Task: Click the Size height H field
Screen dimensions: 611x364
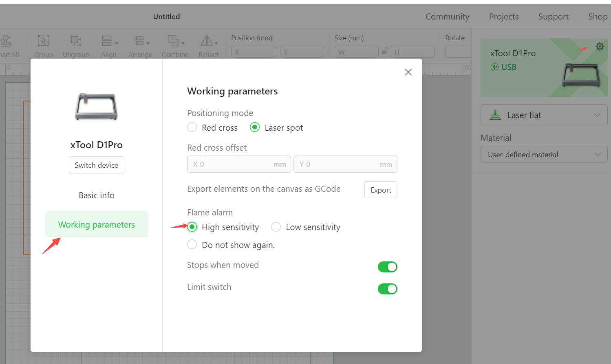Action: coord(413,52)
